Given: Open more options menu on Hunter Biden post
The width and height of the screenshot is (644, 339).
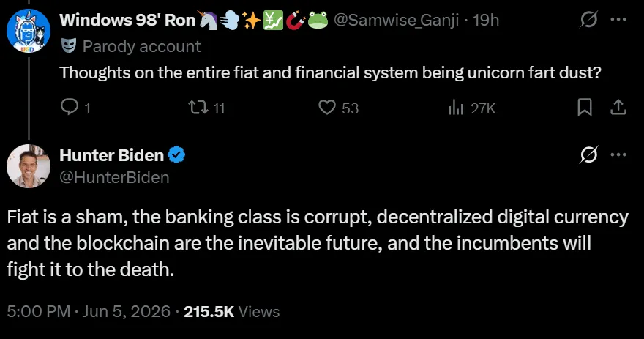Looking at the screenshot, I should tap(618, 154).
